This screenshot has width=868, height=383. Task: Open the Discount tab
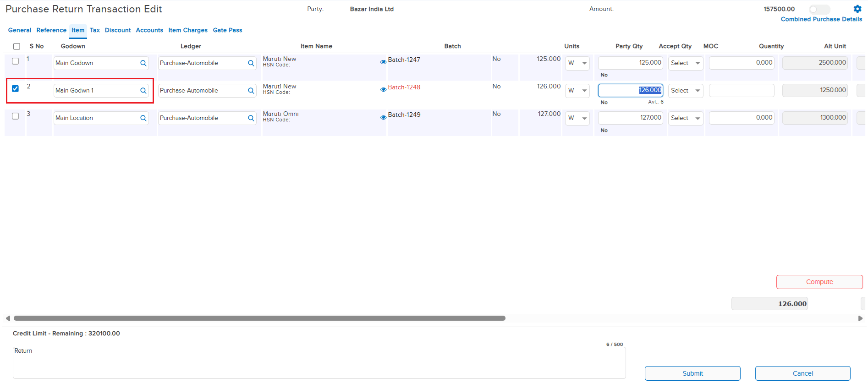(x=118, y=30)
